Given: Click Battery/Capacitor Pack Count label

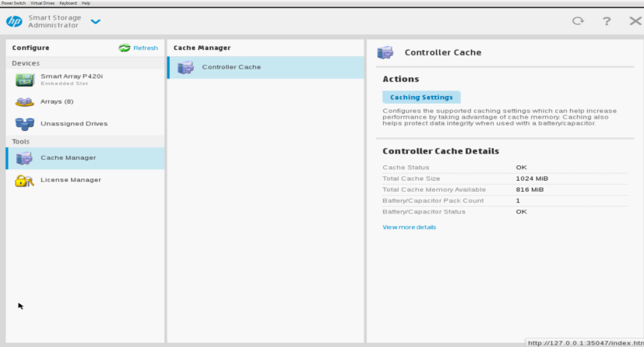Looking at the screenshot, I should (433, 200).
